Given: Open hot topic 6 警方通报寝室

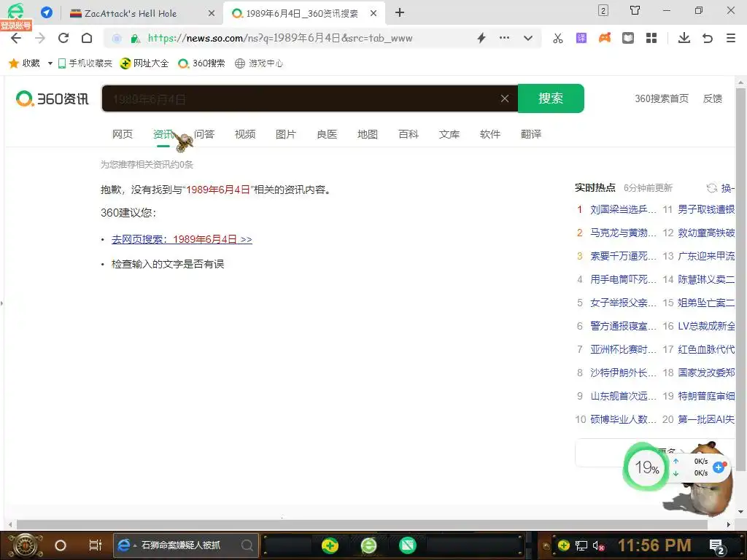Looking at the screenshot, I should 623,326.
